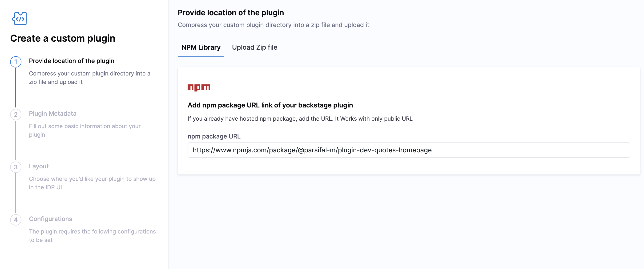Select step 1 circle icon
This screenshot has height=269, width=644.
point(16,62)
